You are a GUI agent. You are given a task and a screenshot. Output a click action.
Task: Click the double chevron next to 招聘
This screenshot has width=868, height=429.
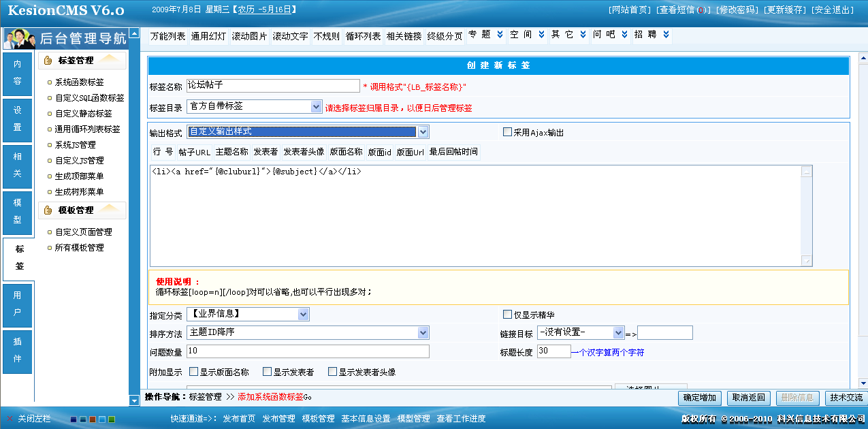pos(666,35)
